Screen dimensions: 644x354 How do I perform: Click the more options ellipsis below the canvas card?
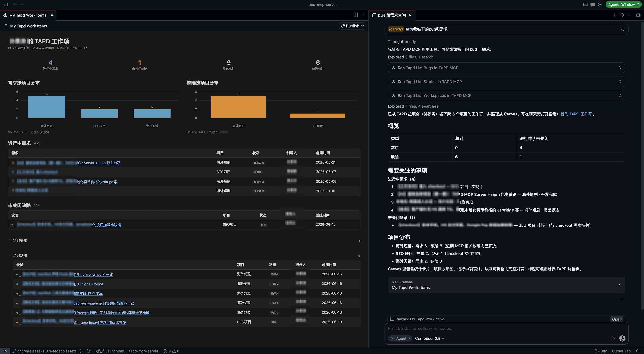[x=622, y=299]
